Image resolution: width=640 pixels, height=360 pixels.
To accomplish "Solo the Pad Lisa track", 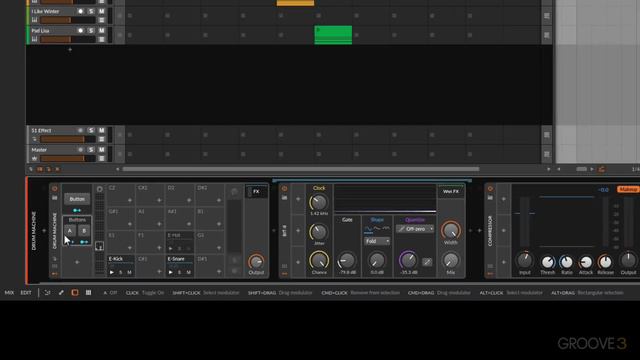I will [x=91, y=31].
